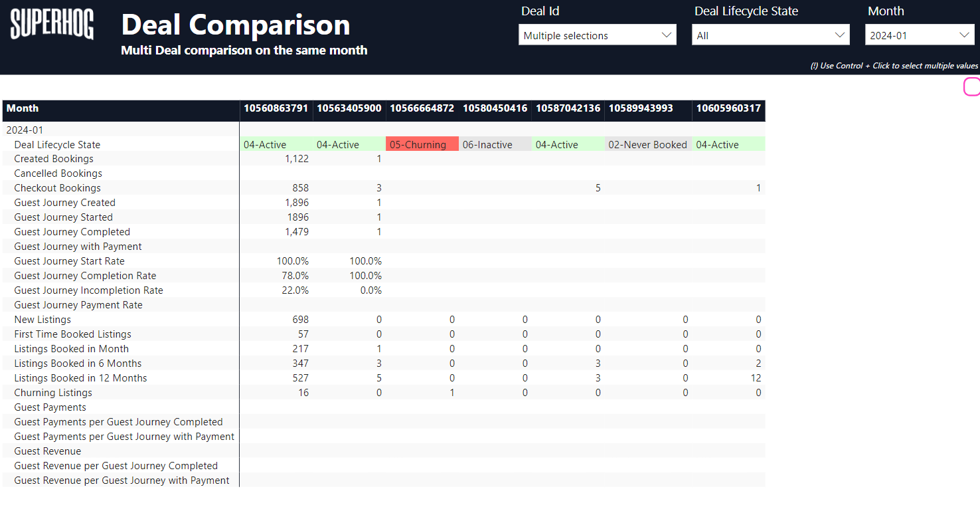Click the Deal Lifecycle State row label
The height and width of the screenshot is (529, 980).
point(57,144)
